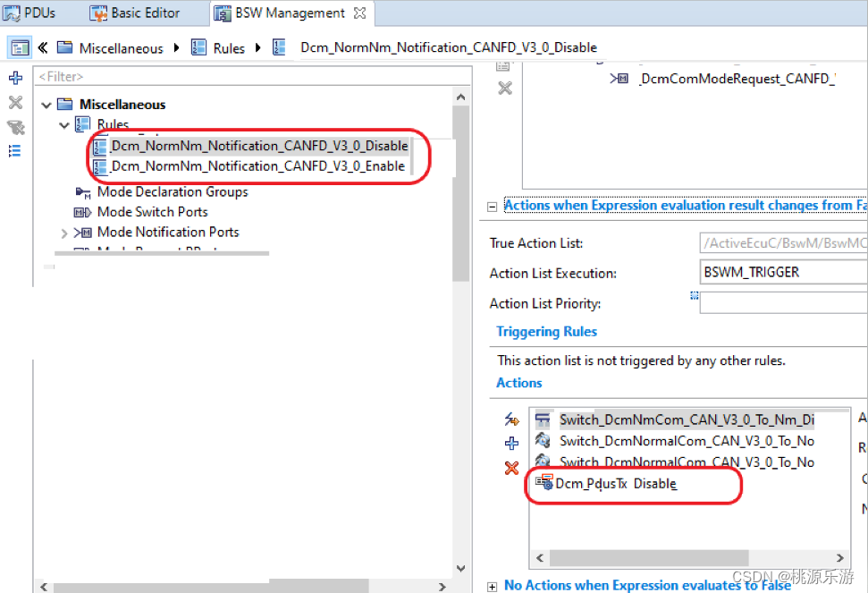Click the filter funnel icon in left sidebar
The height and width of the screenshot is (593, 868).
click(15, 127)
